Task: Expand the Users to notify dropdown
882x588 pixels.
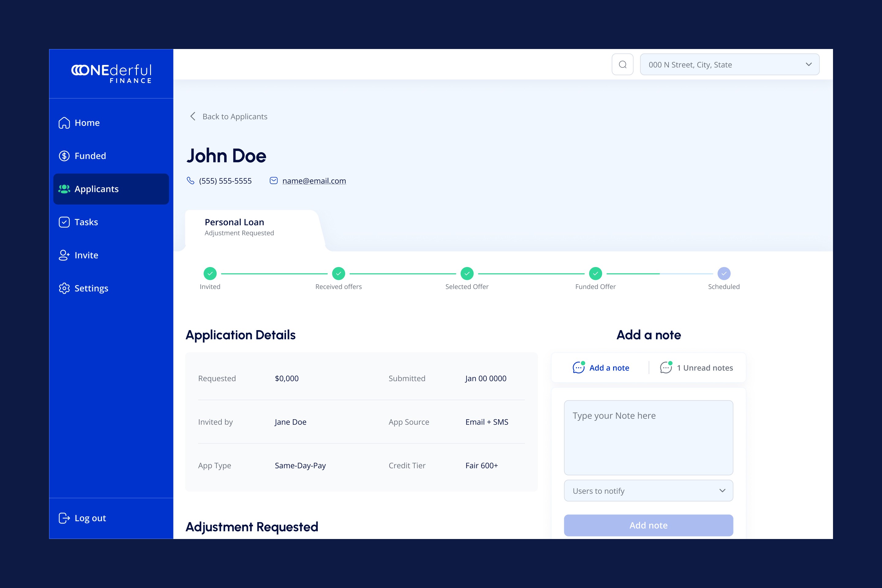Action: (648, 491)
